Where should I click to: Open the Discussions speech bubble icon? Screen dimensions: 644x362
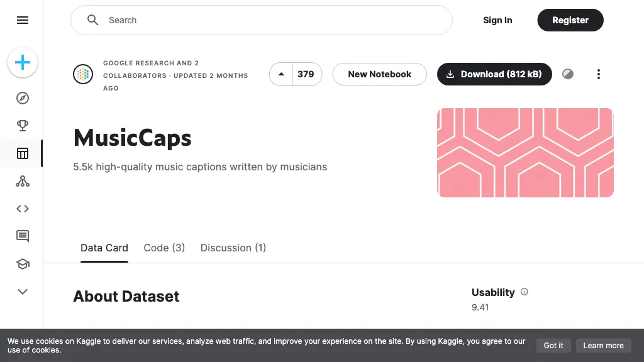click(x=23, y=236)
